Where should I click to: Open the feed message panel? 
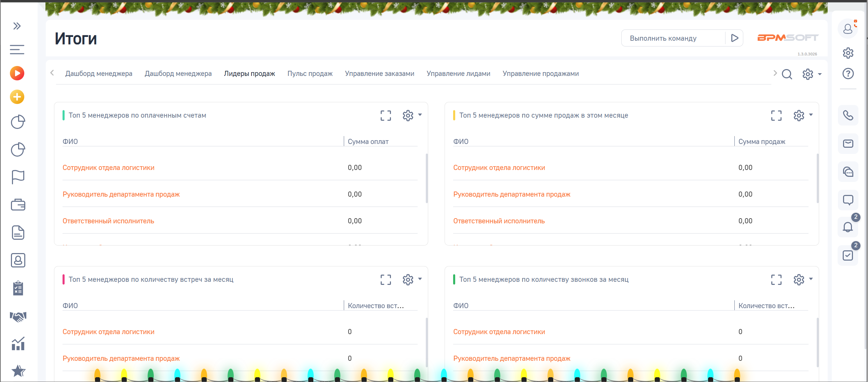[848, 200]
